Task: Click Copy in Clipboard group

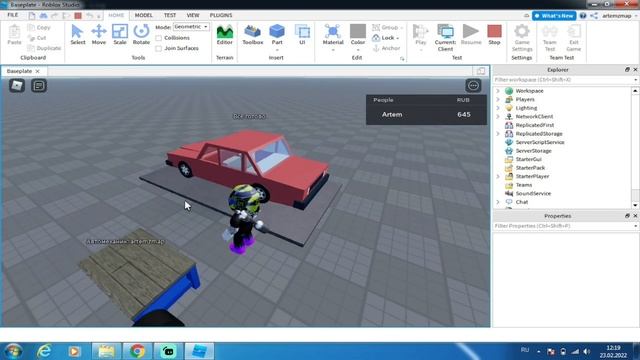Action: pos(39,27)
